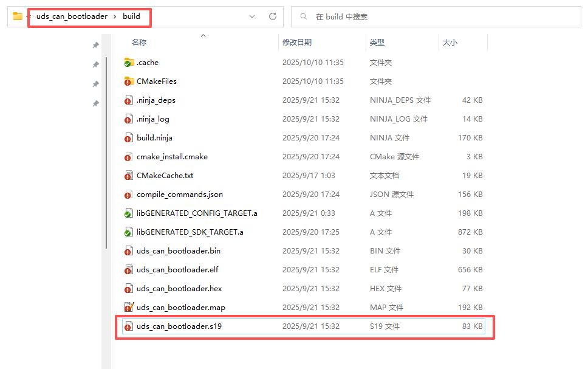Screen dimensions: 588x369
Task: Click the .cache folder icon
Action: 128,63
